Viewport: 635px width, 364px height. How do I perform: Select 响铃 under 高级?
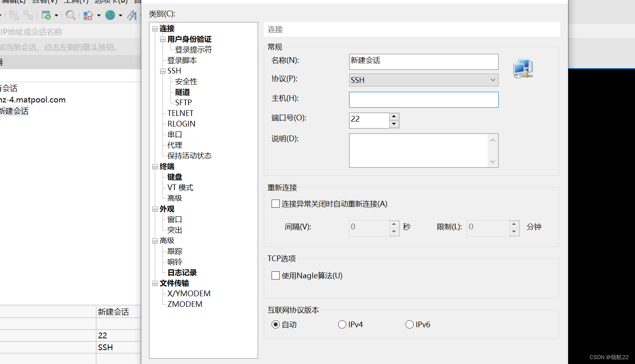pyautogui.click(x=175, y=262)
